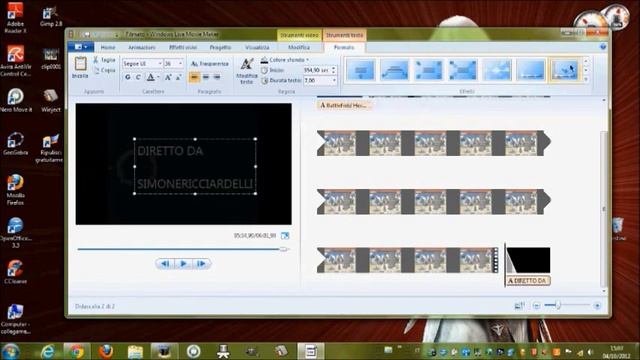Toggle italic C formatting

pyautogui.click(x=138, y=77)
